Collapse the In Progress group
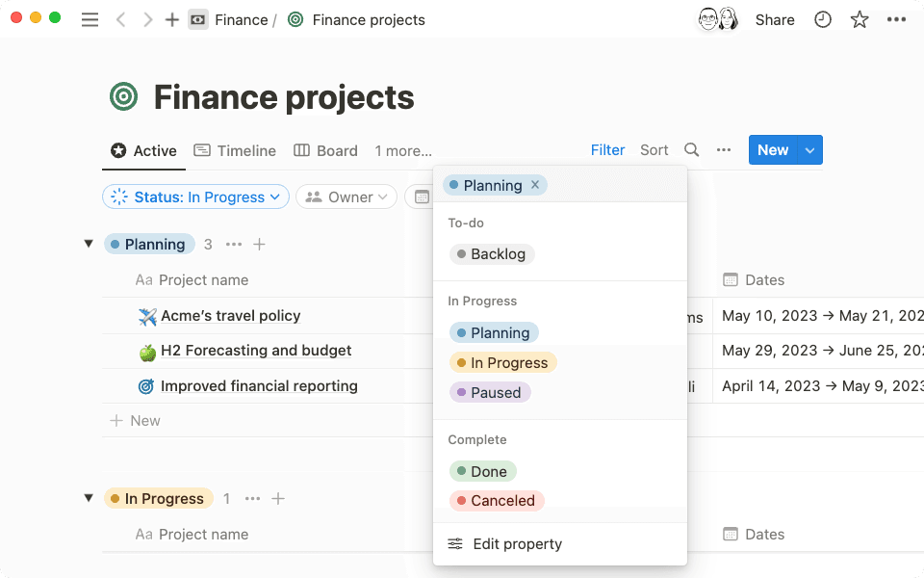This screenshot has width=924, height=578. coord(89,498)
